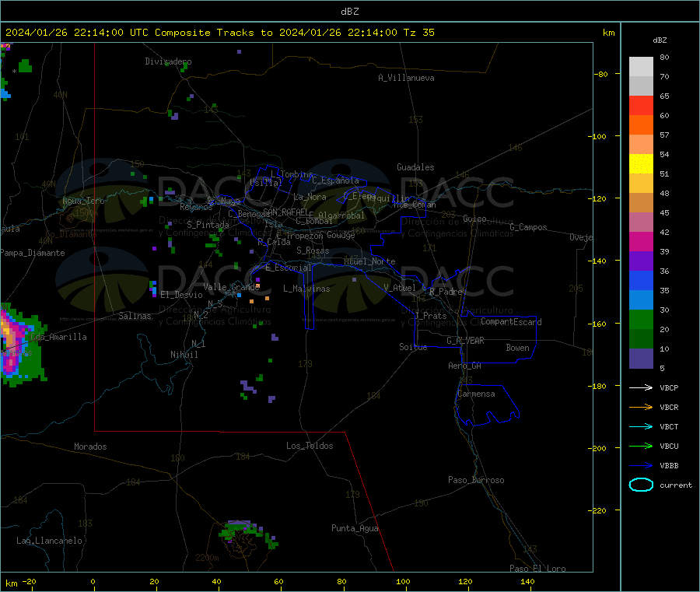Click the 'Bowen' map label

(x=517, y=348)
